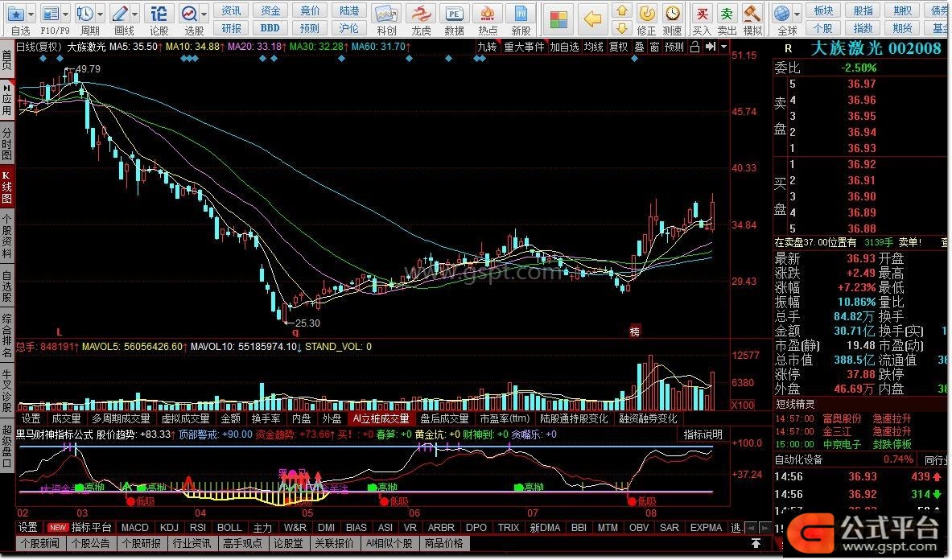The image size is (952, 560).
Task: Click the lock icon on chart toolbar
Action: point(694,47)
